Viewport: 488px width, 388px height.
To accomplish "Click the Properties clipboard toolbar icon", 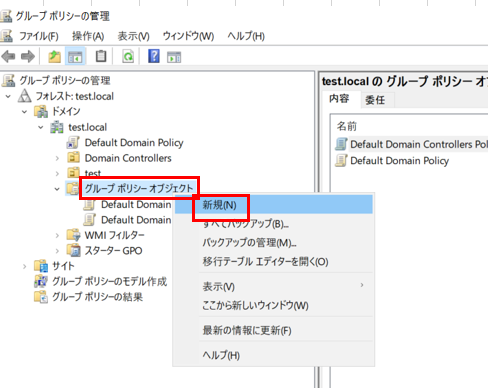I will click(x=101, y=56).
